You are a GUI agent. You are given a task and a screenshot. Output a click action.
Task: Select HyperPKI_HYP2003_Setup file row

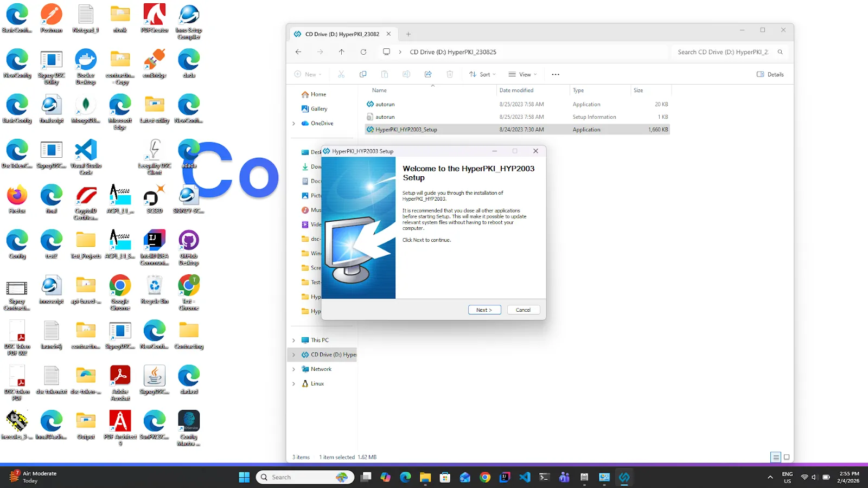(x=518, y=130)
